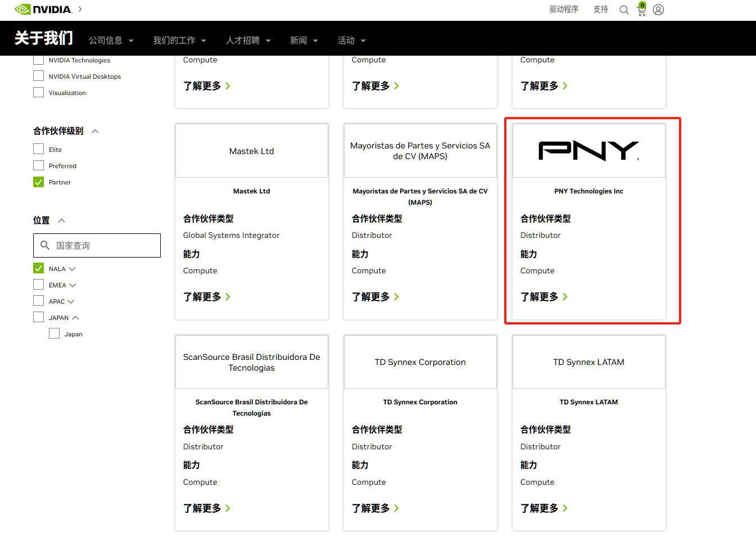Click 了解更多 on PNY Technologies card
This screenshot has width=756, height=541.
[x=544, y=296]
